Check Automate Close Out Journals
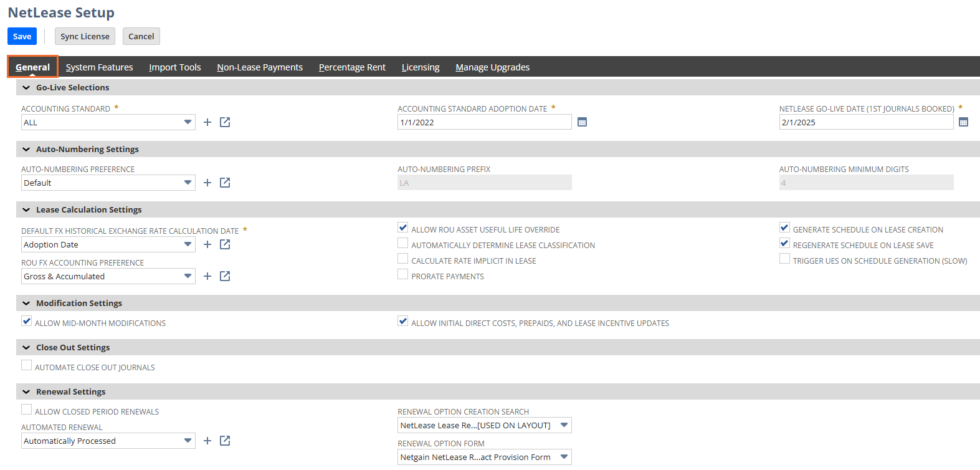This screenshot has width=980, height=470. (x=27, y=366)
